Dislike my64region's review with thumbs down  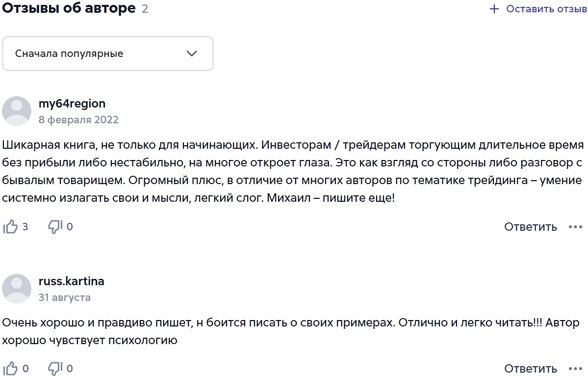point(54,226)
